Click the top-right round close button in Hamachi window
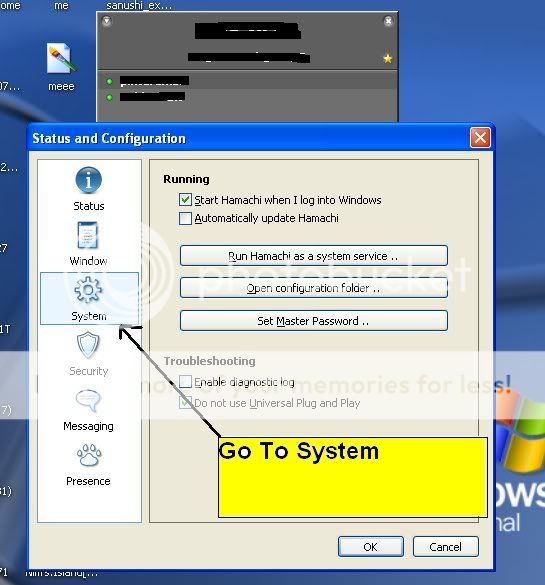 (x=388, y=21)
